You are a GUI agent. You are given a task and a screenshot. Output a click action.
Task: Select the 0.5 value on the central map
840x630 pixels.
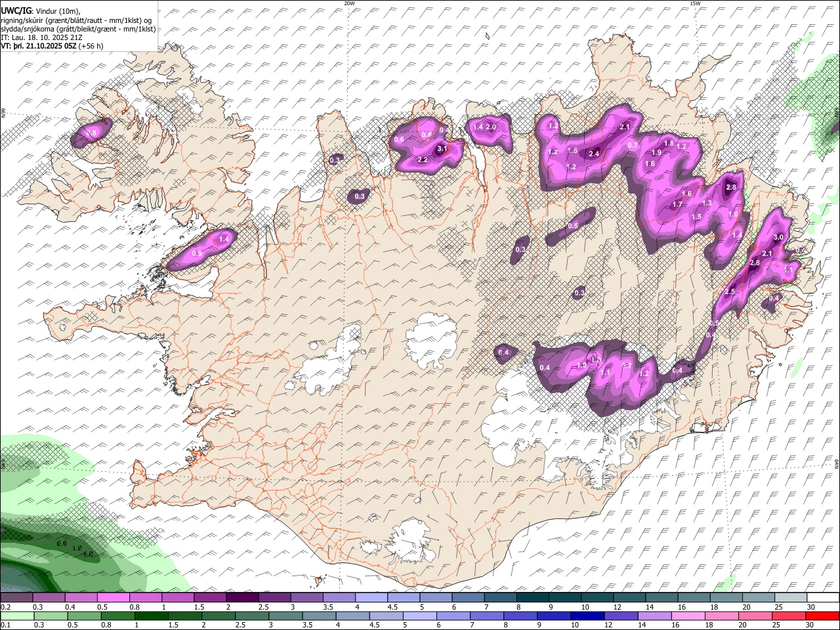573,226
